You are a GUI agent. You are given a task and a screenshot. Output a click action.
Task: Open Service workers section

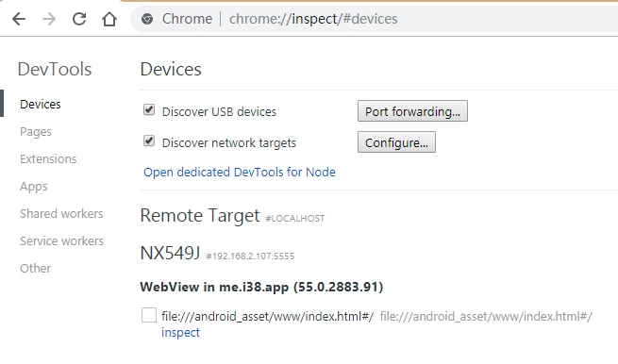pyautogui.click(x=62, y=240)
